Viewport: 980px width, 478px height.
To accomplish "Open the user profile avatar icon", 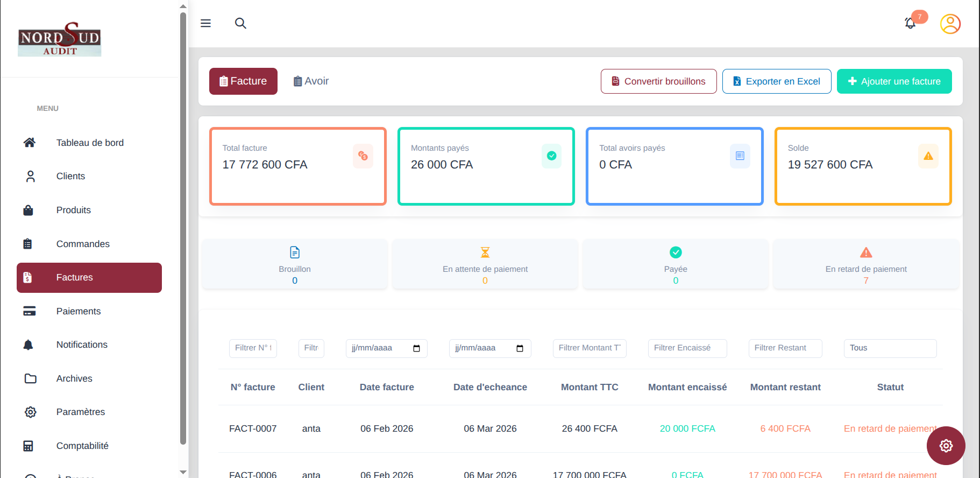I will [x=950, y=24].
